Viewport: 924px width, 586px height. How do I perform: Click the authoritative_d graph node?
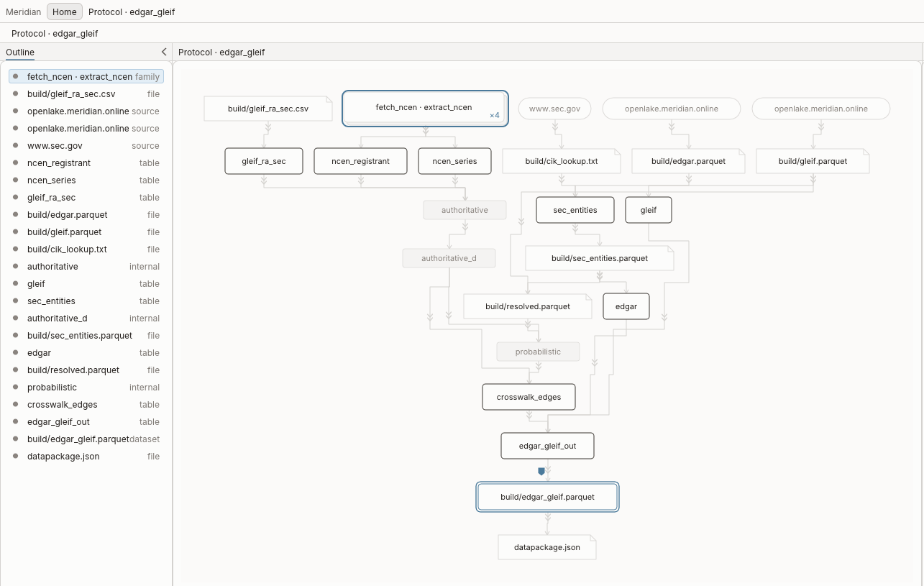pos(449,258)
